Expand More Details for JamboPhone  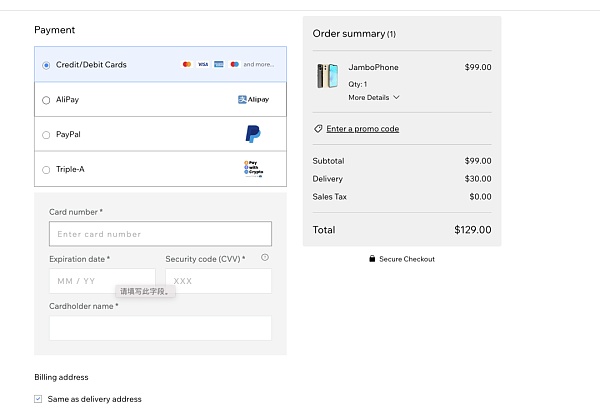374,98
